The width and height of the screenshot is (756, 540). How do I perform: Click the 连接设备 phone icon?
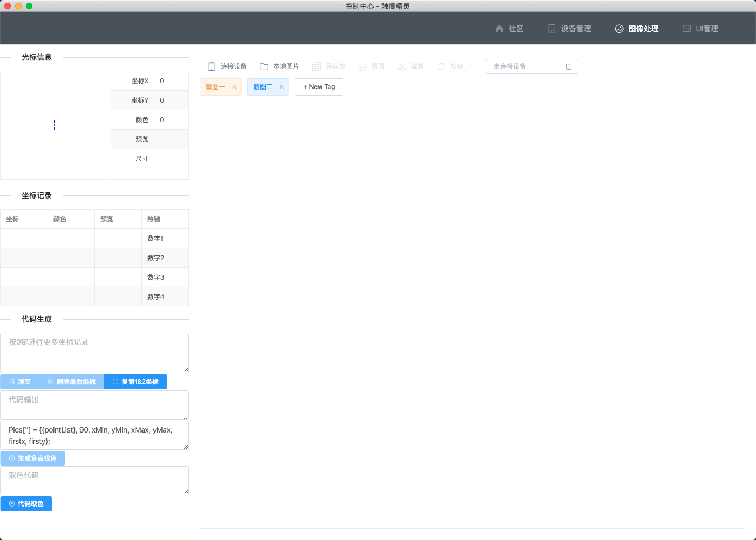pos(212,66)
